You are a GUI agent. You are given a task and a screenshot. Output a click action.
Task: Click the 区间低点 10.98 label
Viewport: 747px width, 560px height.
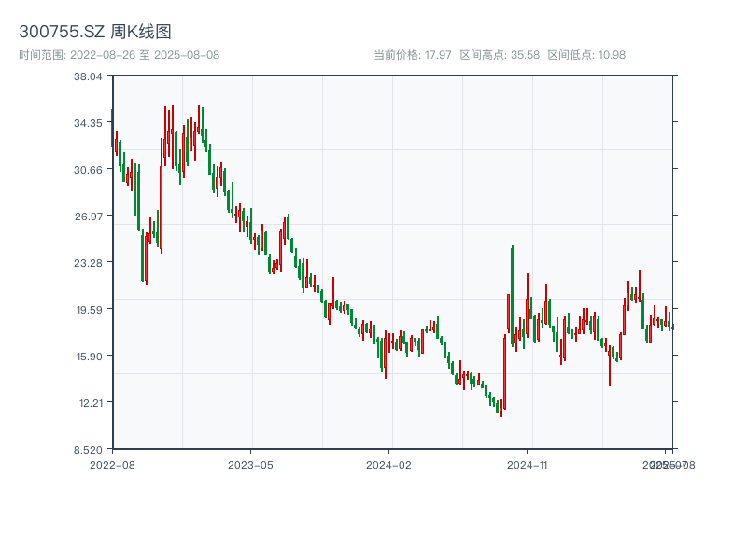coord(586,55)
